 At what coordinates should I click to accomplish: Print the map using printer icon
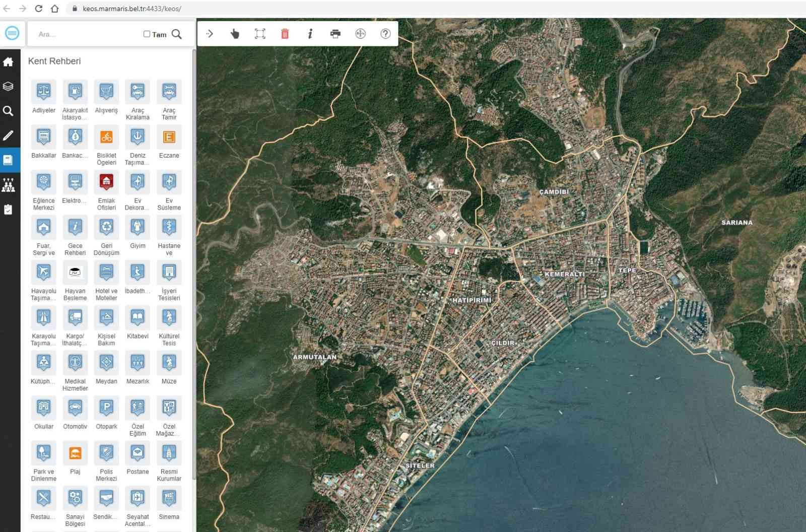[x=335, y=34]
